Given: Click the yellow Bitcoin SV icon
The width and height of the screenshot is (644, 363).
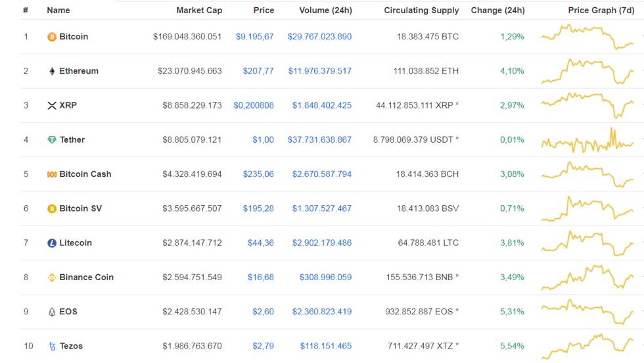Looking at the screenshot, I should (52, 209).
